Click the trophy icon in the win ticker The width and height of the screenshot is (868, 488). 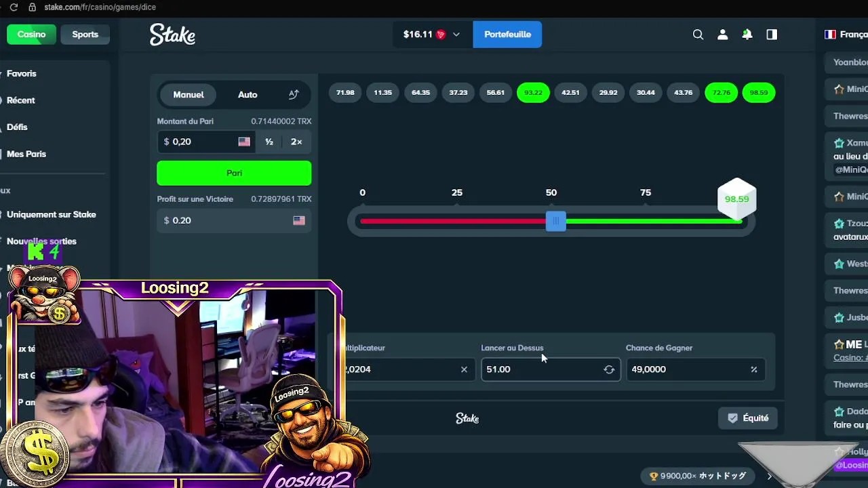tap(654, 476)
